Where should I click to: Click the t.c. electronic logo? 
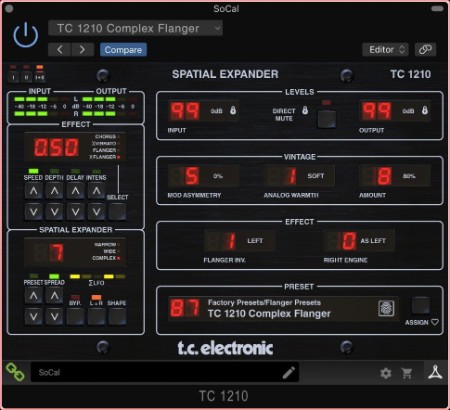point(225,348)
